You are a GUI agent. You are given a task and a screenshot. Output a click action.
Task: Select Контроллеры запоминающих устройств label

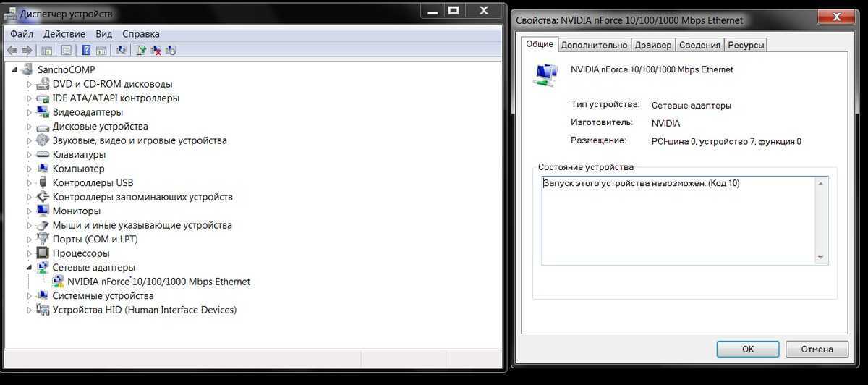coord(142,197)
